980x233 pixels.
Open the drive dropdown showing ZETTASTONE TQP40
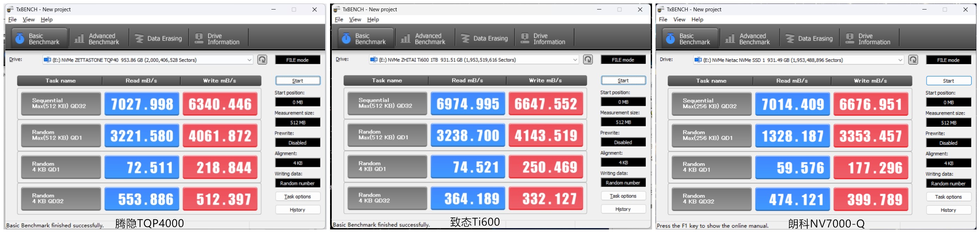tap(147, 60)
